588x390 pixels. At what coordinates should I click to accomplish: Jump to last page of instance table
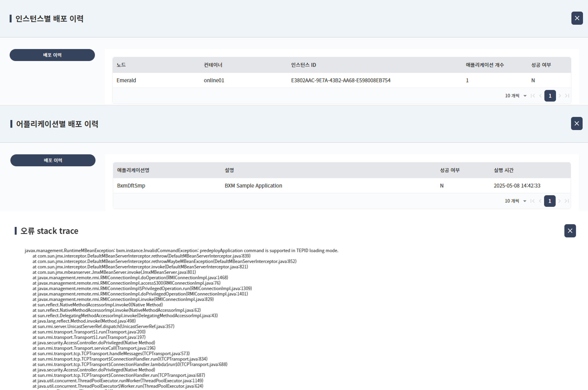coord(567,96)
